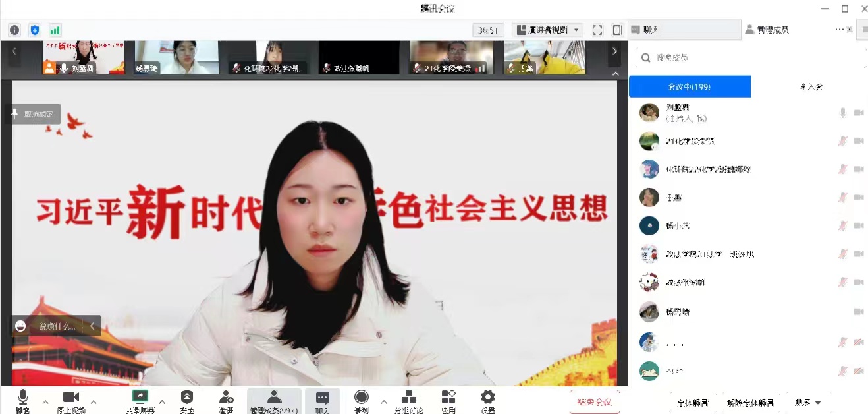The width and height of the screenshot is (868, 414).
Task: Open the speaker view layout dropdown
Action: click(x=548, y=30)
